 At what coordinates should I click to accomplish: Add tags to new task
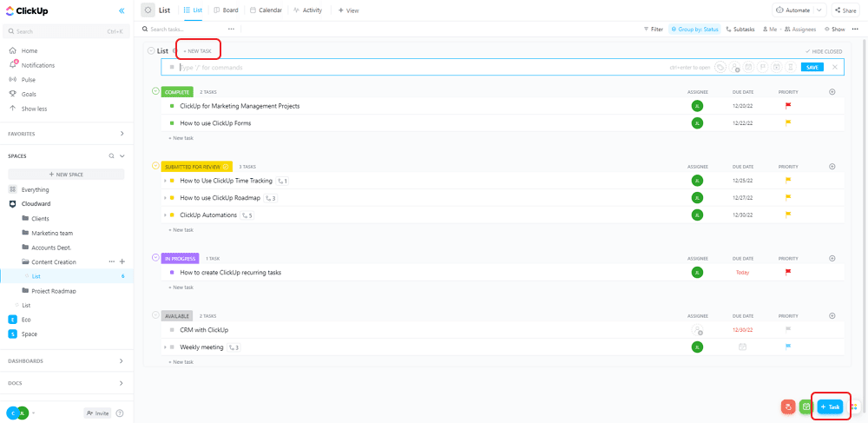click(720, 67)
